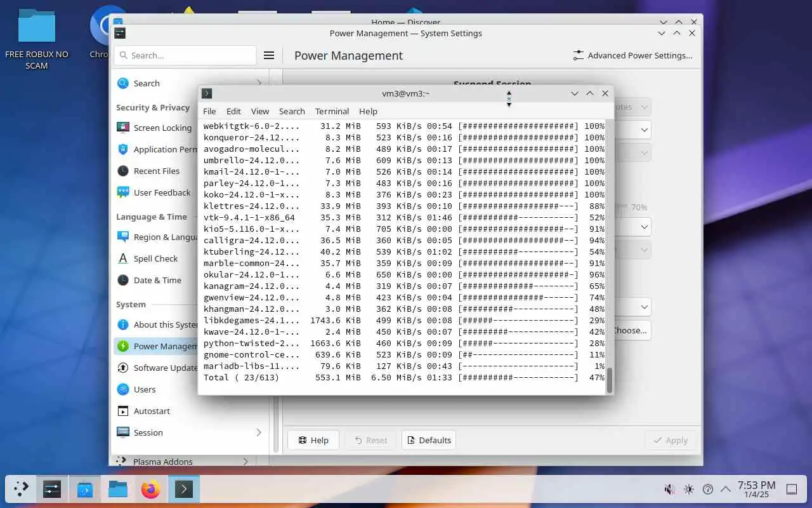Expand the Session category chevron
The width and height of the screenshot is (812, 508).
pyautogui.click(x=259, y=432)
